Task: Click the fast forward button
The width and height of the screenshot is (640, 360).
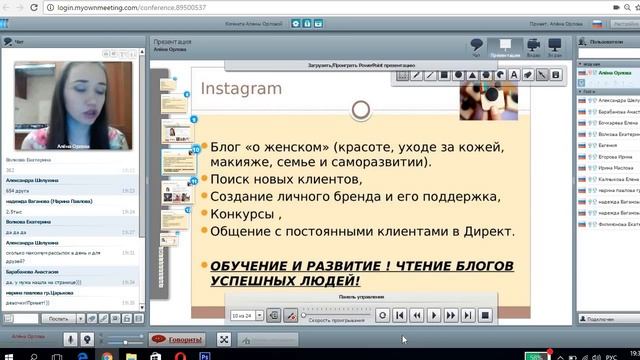Action: [451, 315]
